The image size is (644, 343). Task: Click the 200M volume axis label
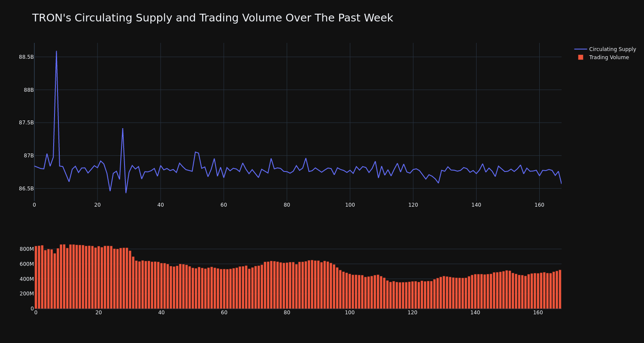tap(26, 294)
